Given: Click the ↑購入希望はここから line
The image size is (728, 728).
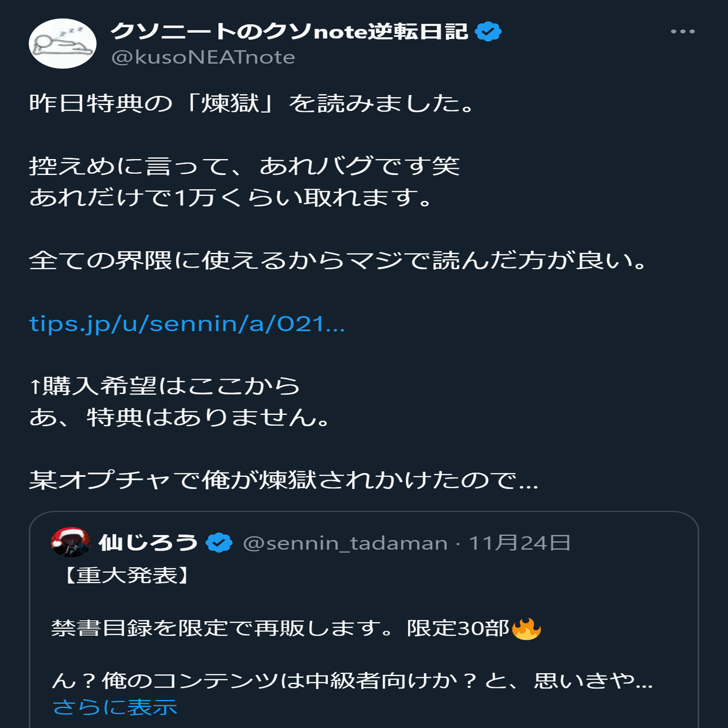Looking at the screenshot, I should point(165,386).
